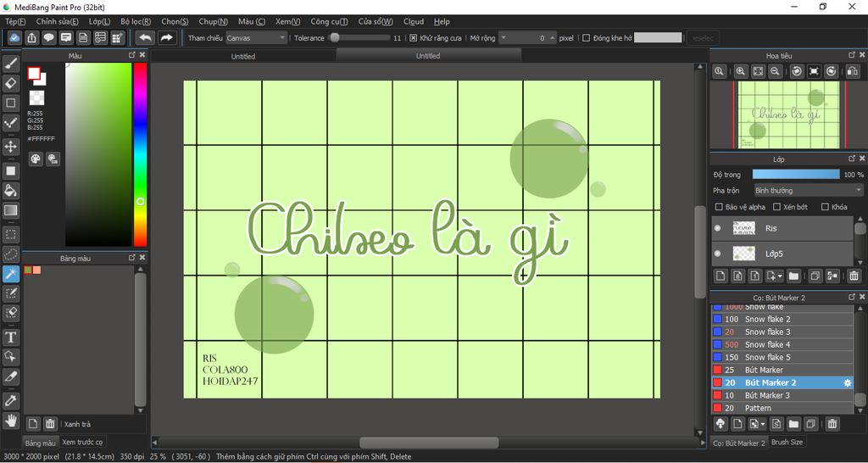This screenshot has width=868, height=463.
Task: Select the Brush tool in left toolbar
Action: tap(10, 64)
